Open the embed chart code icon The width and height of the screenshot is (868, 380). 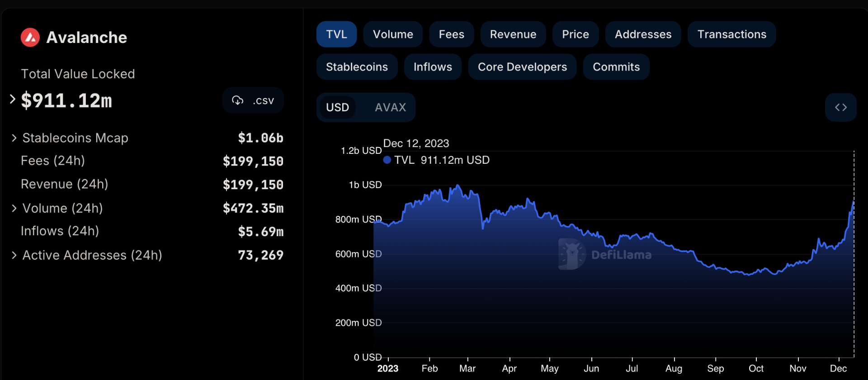tap(840, 107)
